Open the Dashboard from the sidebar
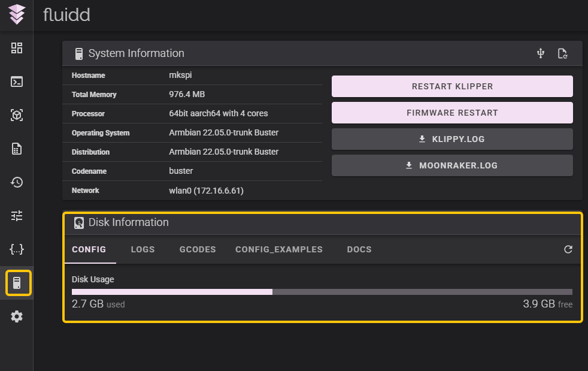Viewport: 588px width, 371px height. (x=17, y=49)
